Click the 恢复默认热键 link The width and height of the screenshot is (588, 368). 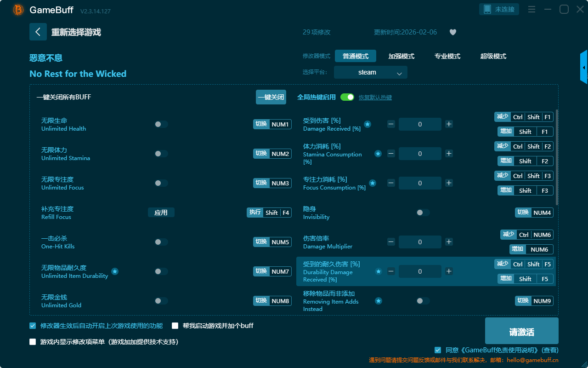(x=375, y=98)
